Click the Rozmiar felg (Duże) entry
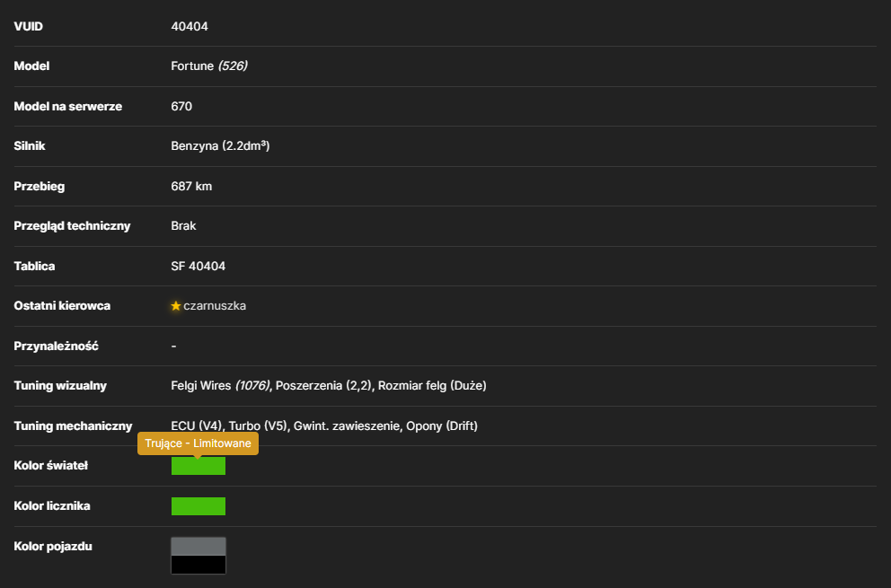The image size is (891, 588). tap(432, 386)
